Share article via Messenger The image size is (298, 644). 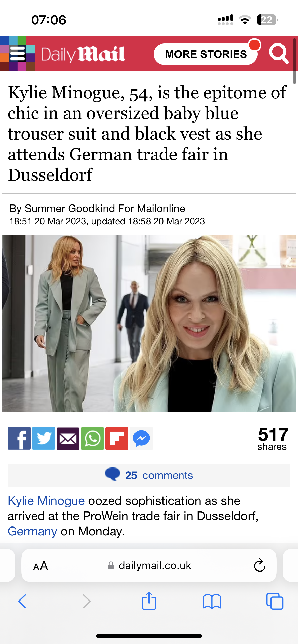(x=141, y=438)
